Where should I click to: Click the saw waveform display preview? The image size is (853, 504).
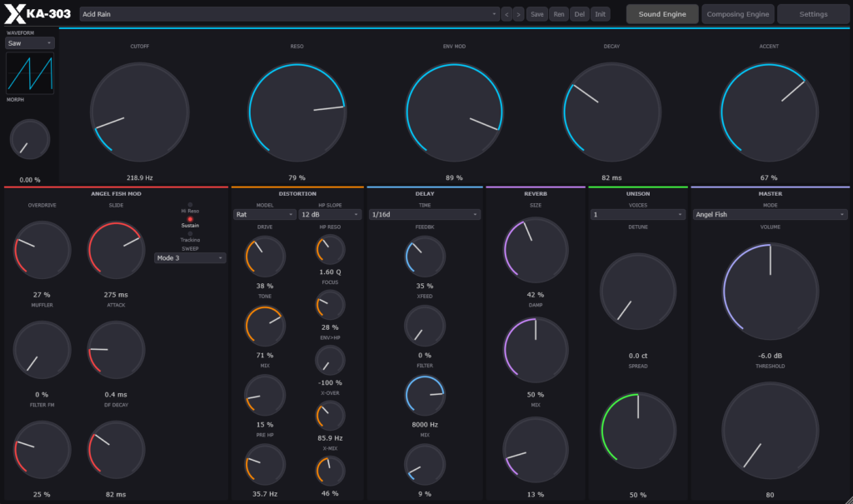(x=30, y=73)
